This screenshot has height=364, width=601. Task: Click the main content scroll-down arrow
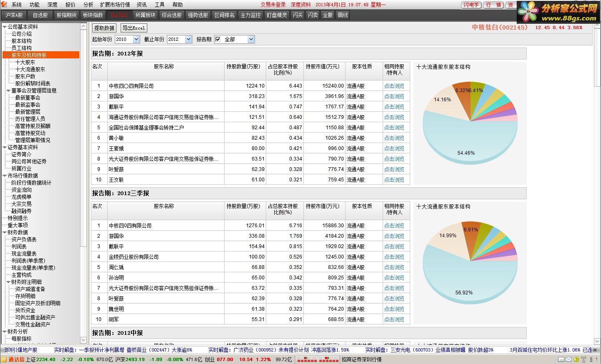(597, 341)
